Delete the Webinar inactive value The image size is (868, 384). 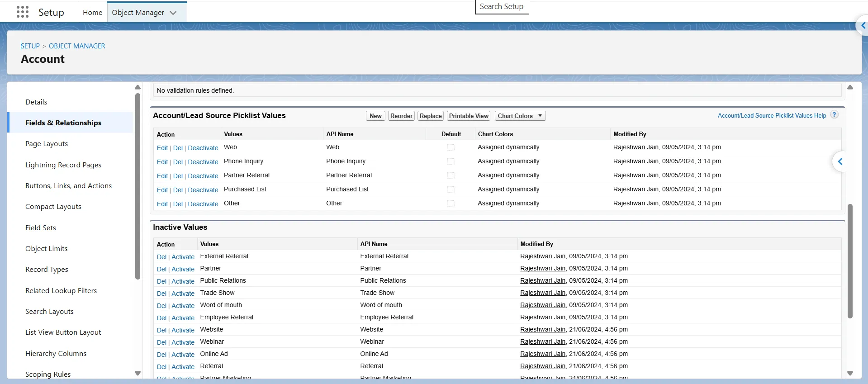[x=161, y=342]
